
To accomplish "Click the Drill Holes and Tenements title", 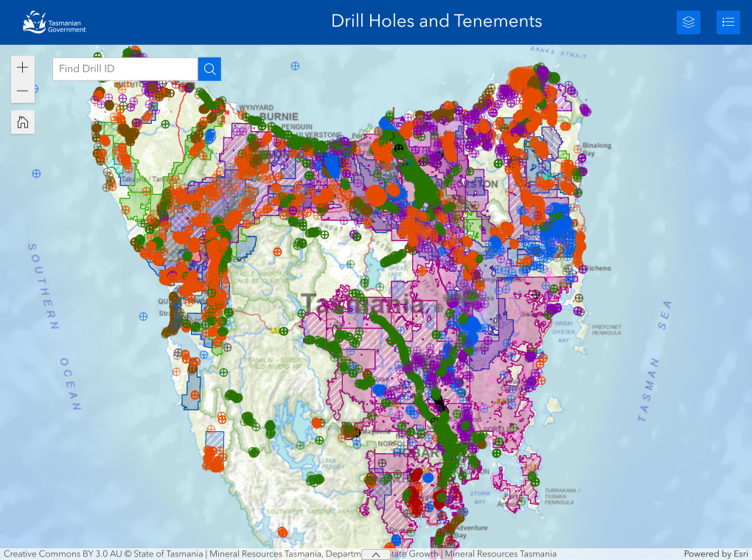I will click(436, 21).
